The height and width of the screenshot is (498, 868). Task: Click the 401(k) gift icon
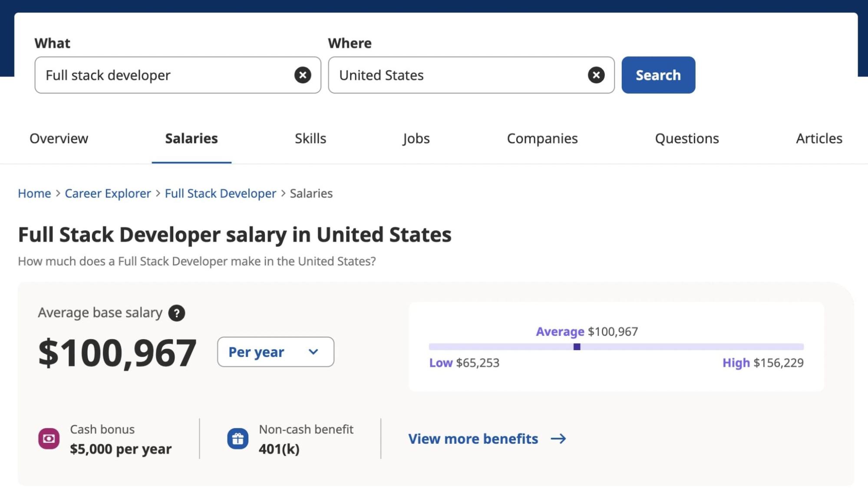tap(238, 439)
